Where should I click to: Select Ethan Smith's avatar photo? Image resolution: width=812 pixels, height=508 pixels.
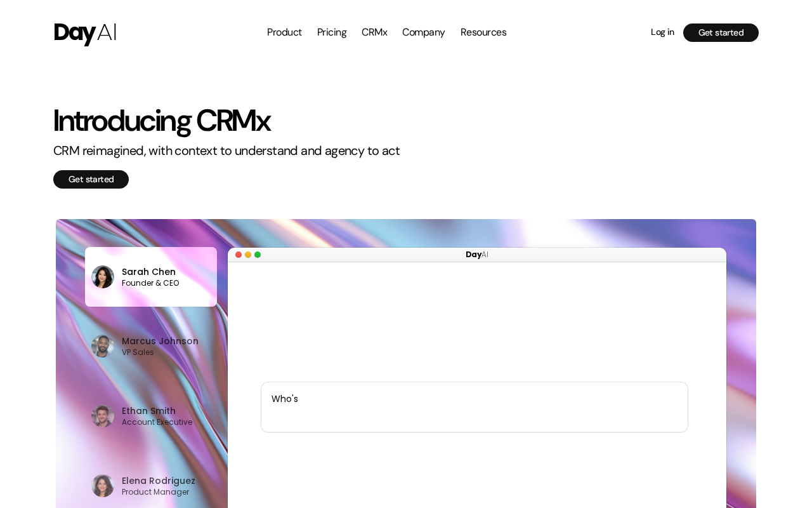[103, 416]
